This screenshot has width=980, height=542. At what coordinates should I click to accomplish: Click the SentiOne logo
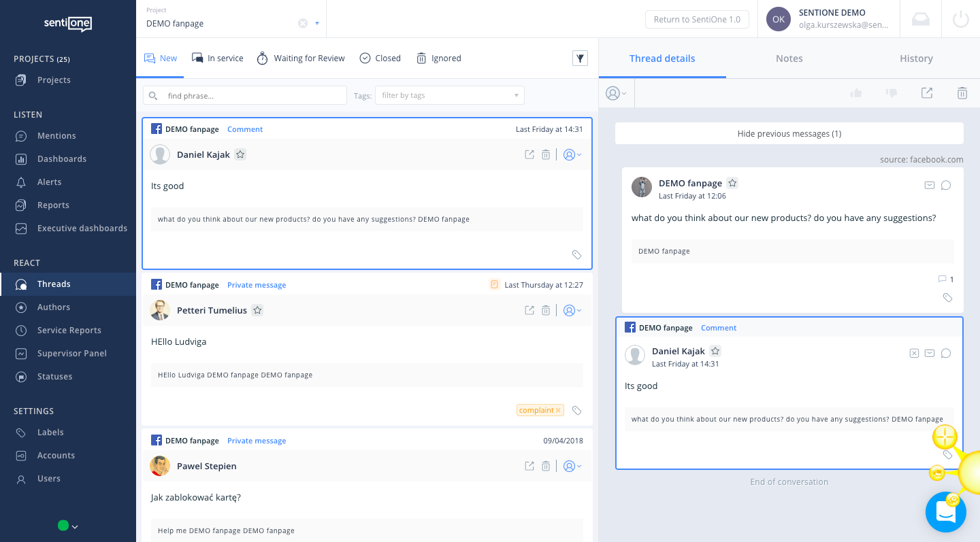tap(68, 24)
